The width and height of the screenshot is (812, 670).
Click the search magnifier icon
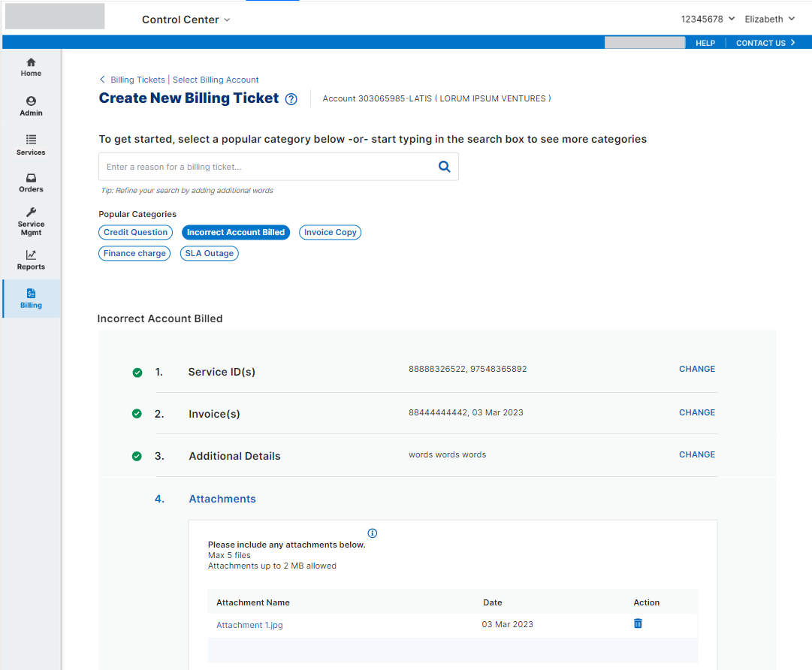point(444,166)
